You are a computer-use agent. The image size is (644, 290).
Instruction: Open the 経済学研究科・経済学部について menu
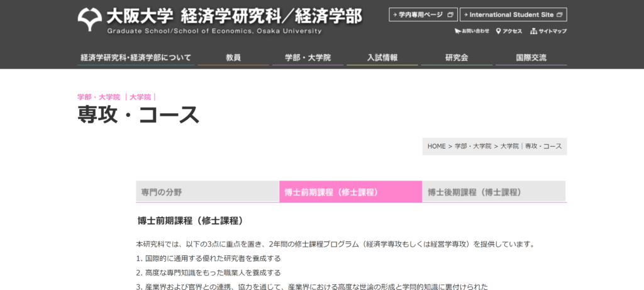(136, 58)
